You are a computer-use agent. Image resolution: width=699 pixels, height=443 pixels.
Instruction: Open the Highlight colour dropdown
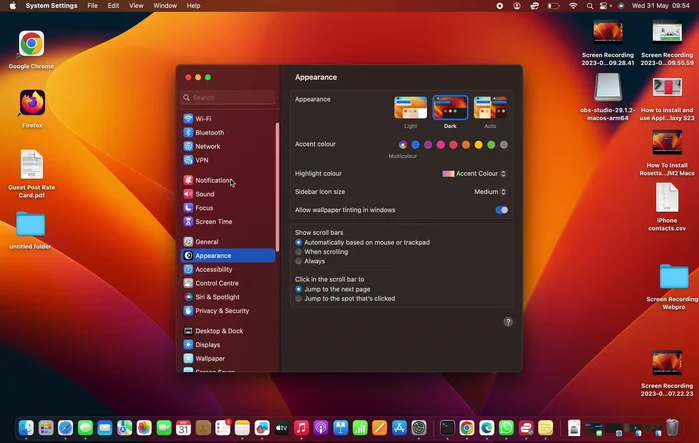coord(475,174)
